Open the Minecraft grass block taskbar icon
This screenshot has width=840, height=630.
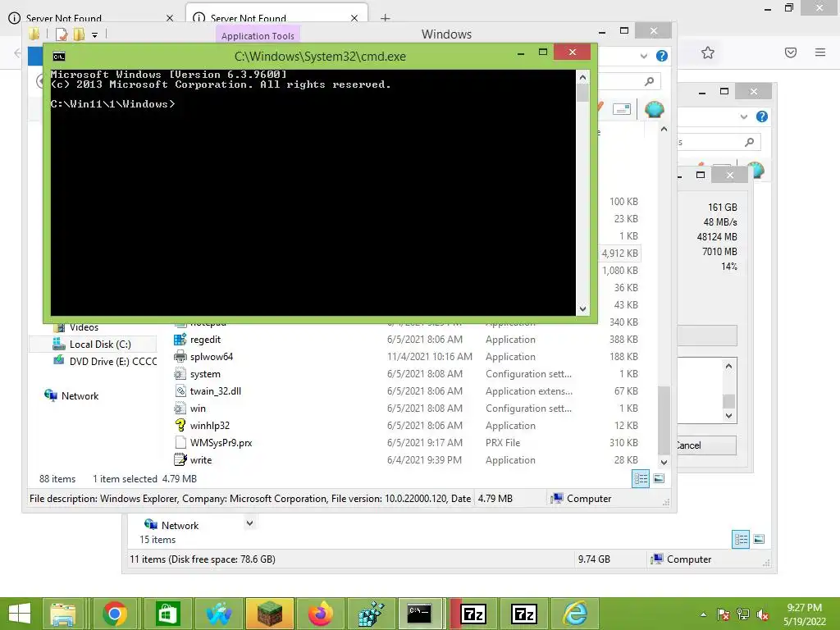click(x=270, y=614)
